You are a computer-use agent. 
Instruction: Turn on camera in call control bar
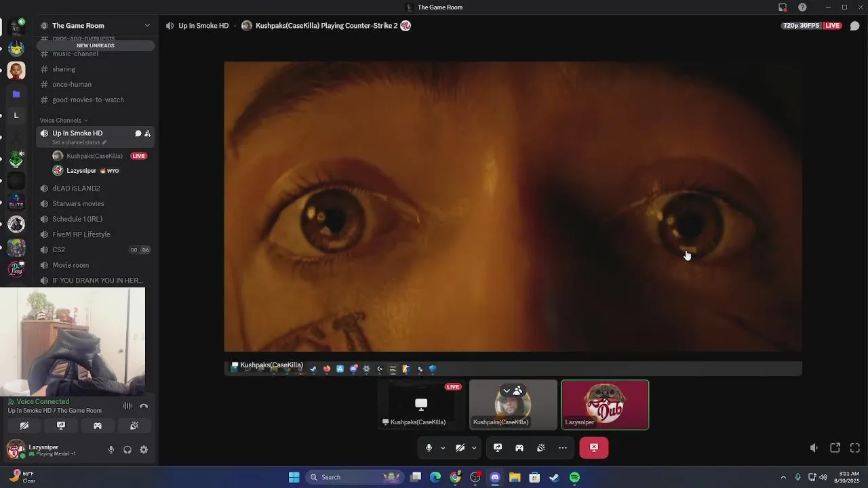460,447
